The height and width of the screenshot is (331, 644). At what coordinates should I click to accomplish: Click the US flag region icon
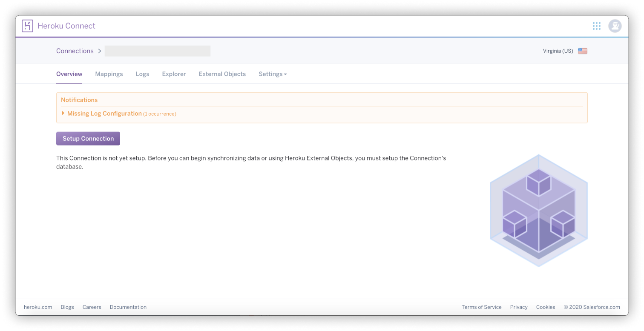pos(583,51)
